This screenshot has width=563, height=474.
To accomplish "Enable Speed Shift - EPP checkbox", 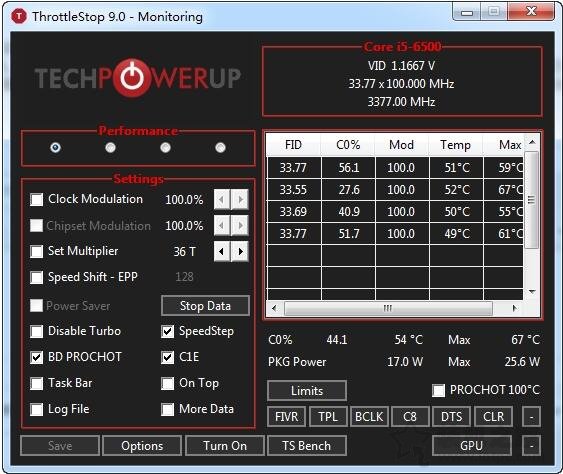I will 37,278.
